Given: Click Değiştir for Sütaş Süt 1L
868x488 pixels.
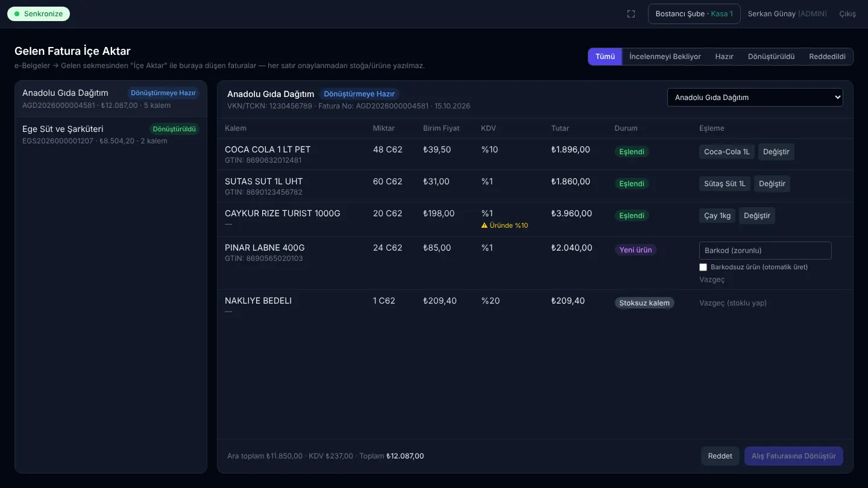Looking at the screenshot, I should (772, 184).
